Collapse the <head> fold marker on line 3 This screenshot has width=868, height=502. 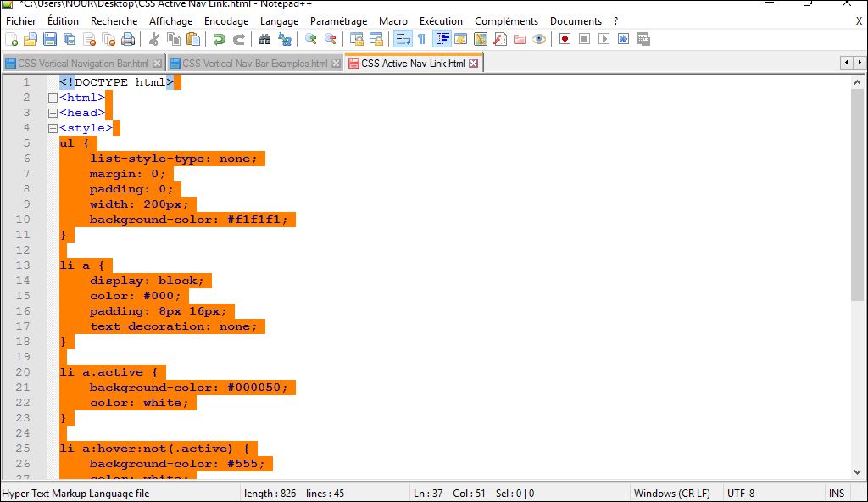tap(53, 113)
